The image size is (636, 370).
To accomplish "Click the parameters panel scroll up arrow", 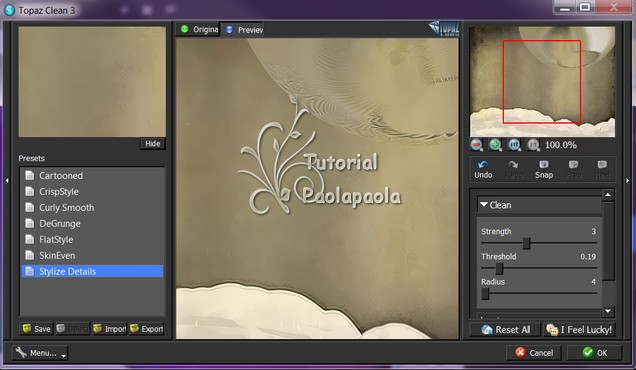I will pos(608,195).
